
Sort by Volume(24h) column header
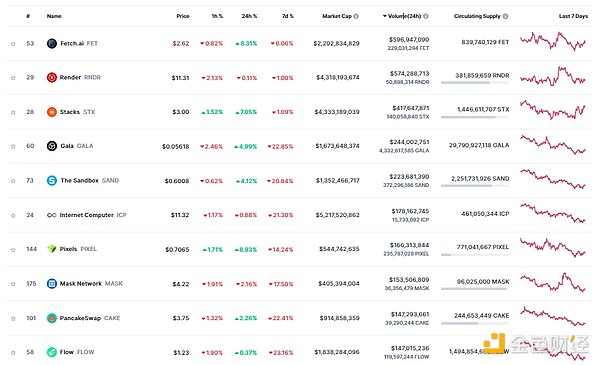click(404, 16)
